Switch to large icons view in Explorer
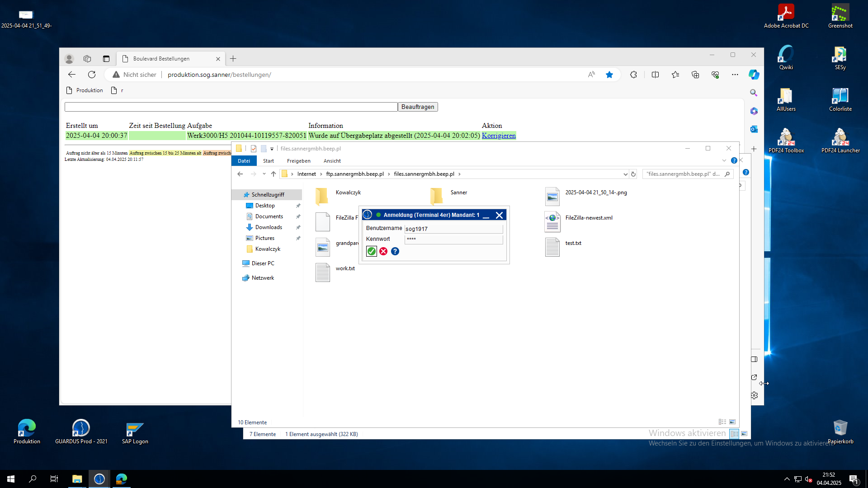868x488 pixels. pyautogui.click(x=732, y=422)
